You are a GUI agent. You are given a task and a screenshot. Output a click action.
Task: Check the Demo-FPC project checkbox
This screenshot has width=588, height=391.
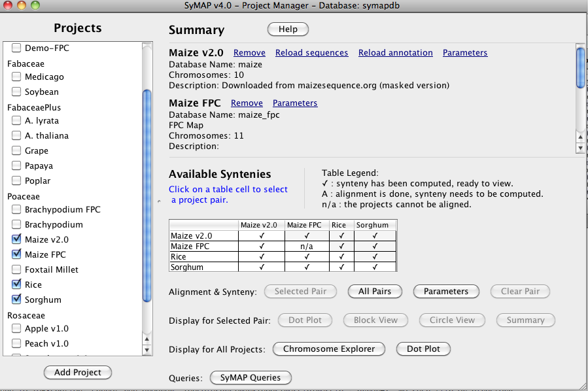point(16,48)
